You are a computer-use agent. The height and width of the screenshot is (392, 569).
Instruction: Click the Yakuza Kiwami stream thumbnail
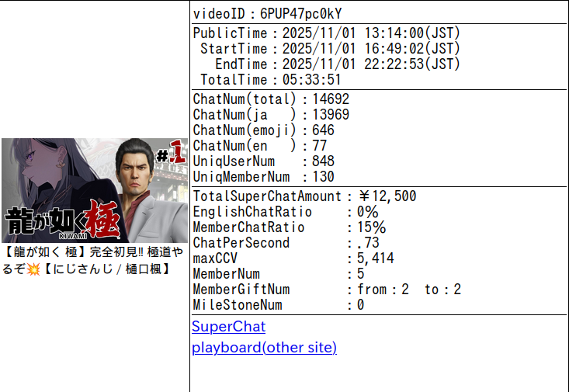coord(95,190)
